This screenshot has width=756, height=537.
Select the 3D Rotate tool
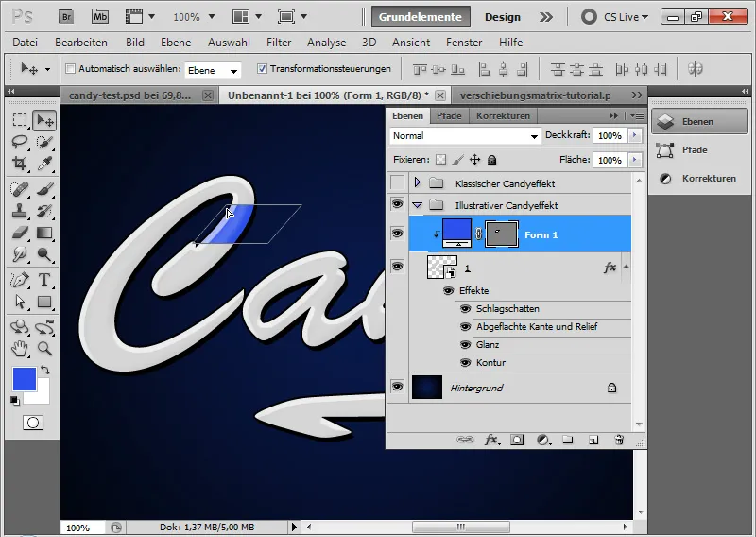20,327
